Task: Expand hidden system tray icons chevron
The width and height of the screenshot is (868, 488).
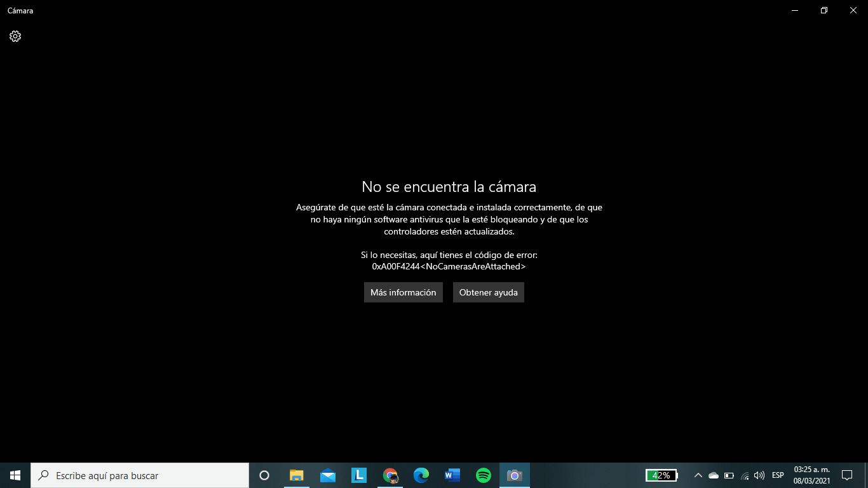Action: click(x=698, y=475)
